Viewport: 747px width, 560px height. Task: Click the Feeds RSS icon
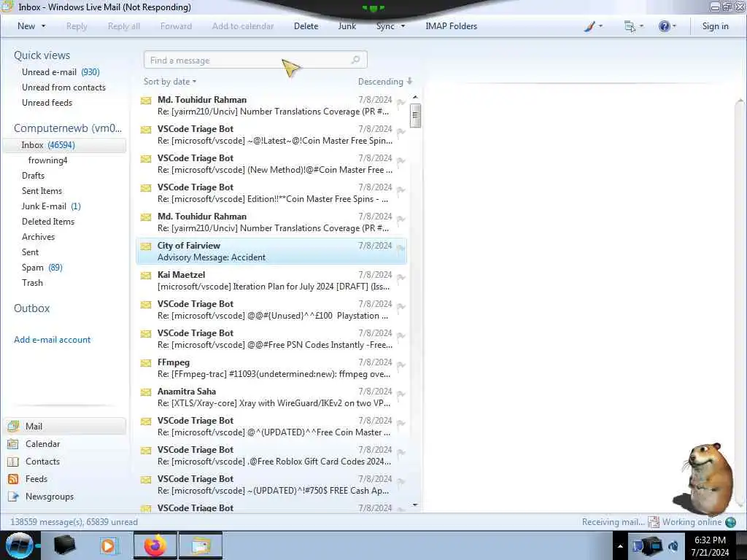point(13,479)
